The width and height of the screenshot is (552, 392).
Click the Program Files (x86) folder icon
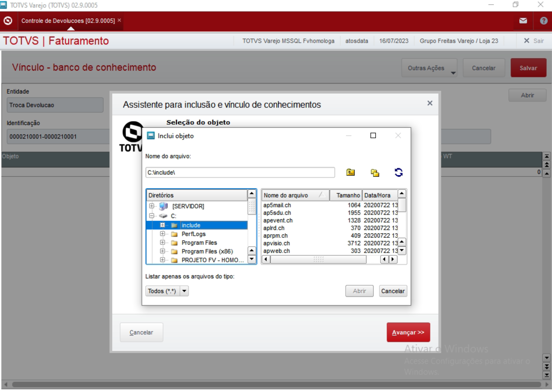tap(174, 251)
